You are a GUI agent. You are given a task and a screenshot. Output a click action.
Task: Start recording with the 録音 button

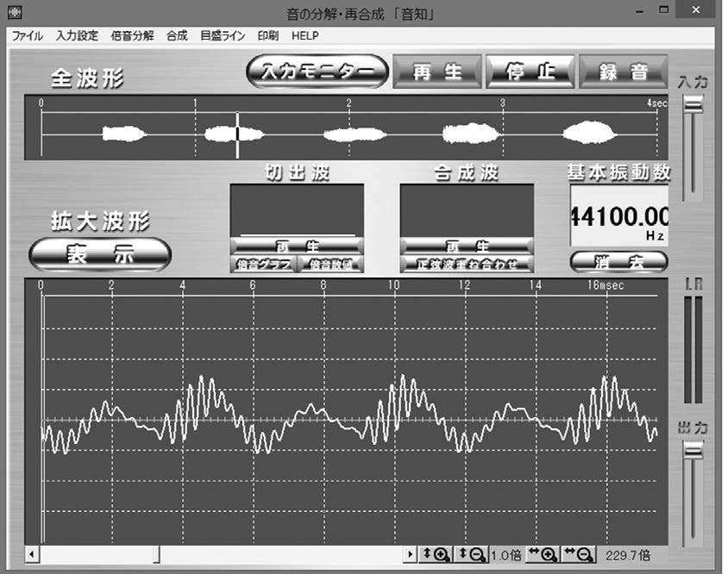[624, 72]
